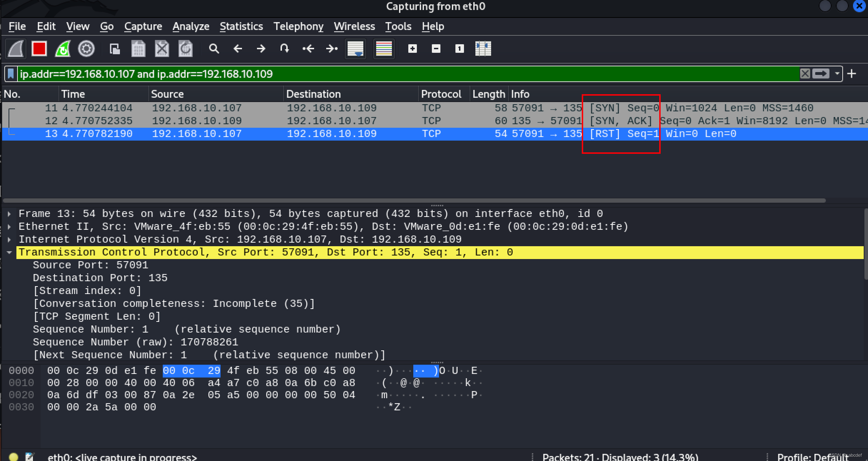Open a capture file with the toolbar icon
Screen dimensions: 868x461
(115, 49)
